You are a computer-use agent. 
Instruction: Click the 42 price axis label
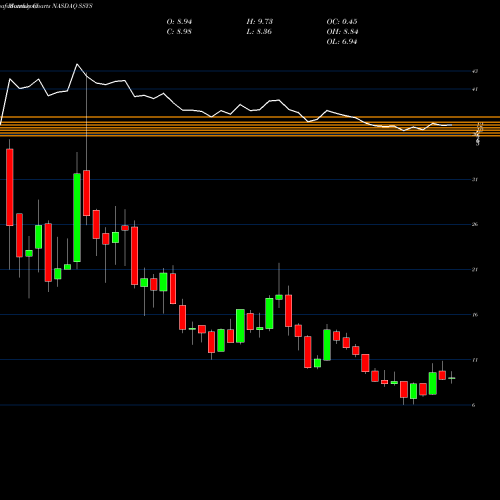[475, 71]
